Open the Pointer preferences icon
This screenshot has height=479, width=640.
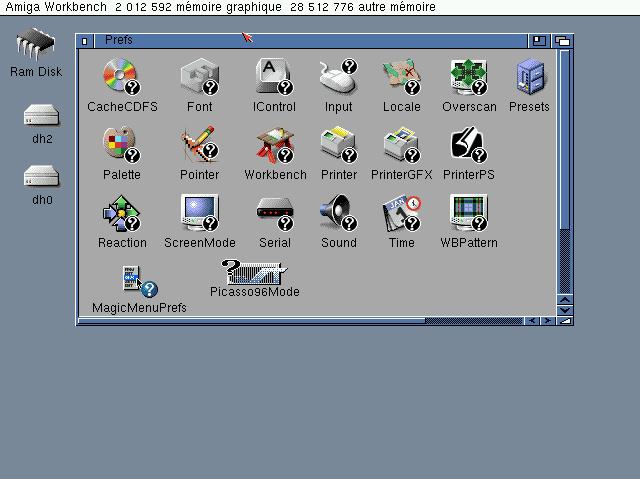pyautogui.click(x=200, y=144)
